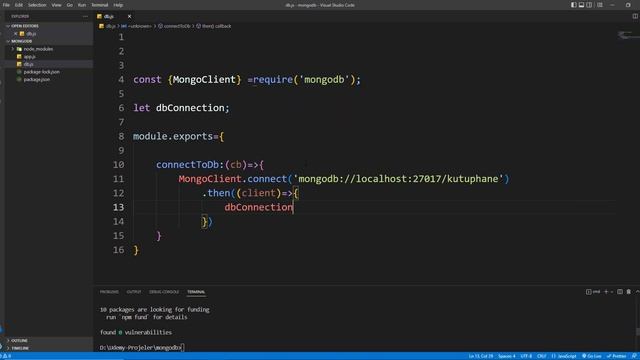Click line number 13 in gutter

pos(118,207)
